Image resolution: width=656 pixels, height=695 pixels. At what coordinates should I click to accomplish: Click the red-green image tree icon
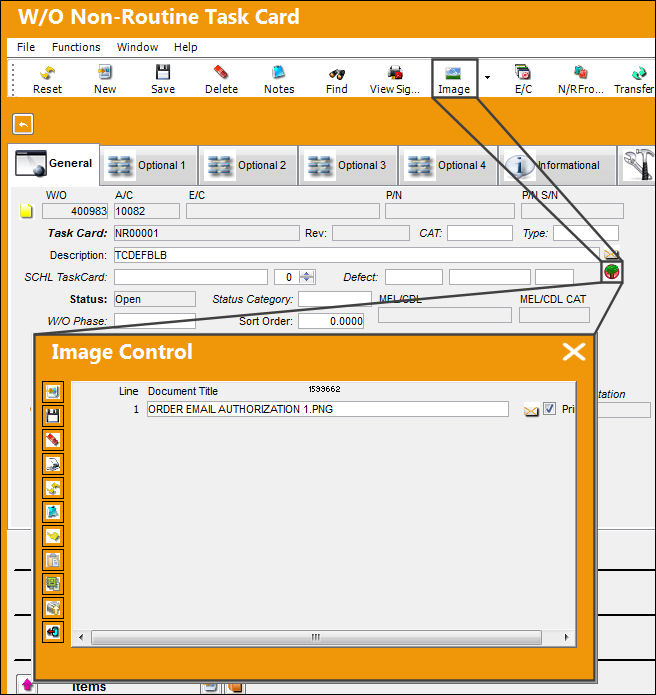[612, 272]
